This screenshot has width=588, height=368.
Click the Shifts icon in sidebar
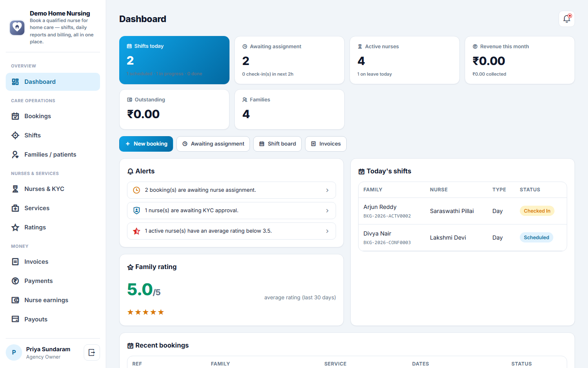tap(15, 135)
